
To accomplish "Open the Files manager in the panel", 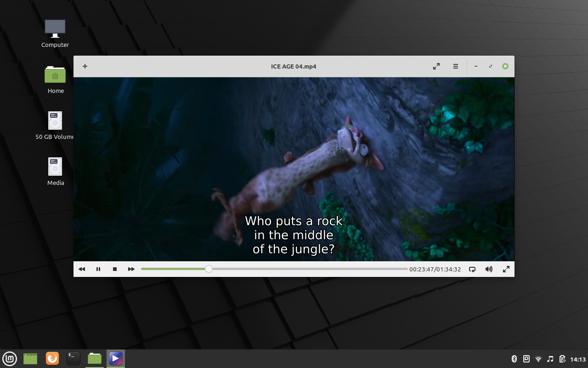I will (x=95, y=358).
